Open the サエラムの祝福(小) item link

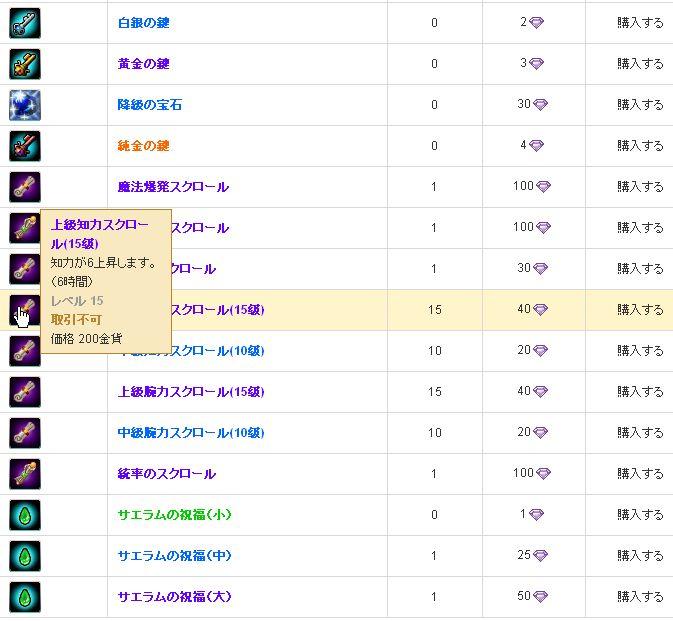[174, 515]
